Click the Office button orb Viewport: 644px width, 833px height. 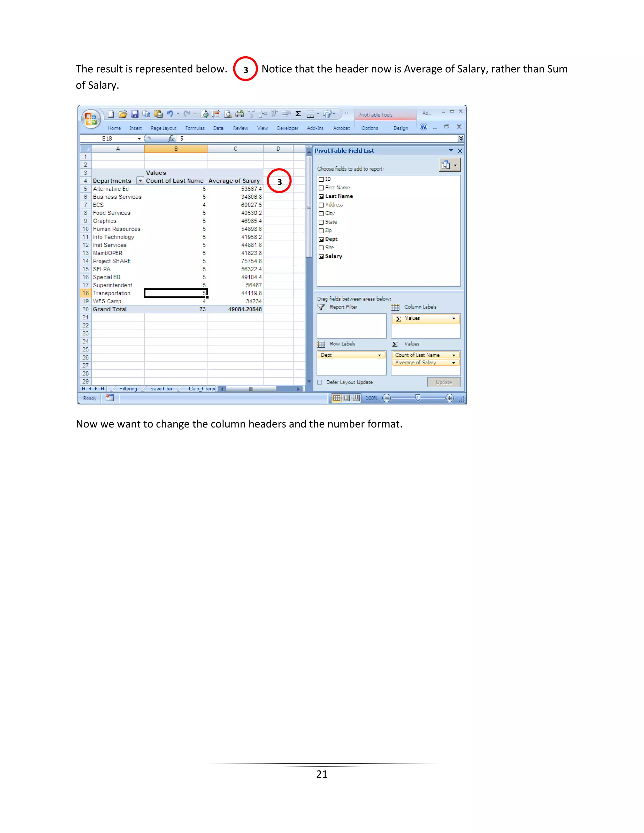click(x=91, y=119)
